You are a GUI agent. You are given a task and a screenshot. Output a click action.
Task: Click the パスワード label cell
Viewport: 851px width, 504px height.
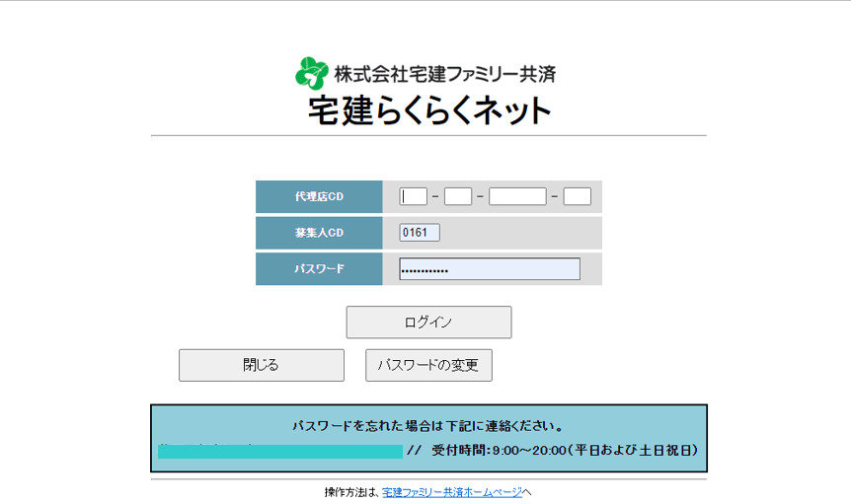[319, 269]
